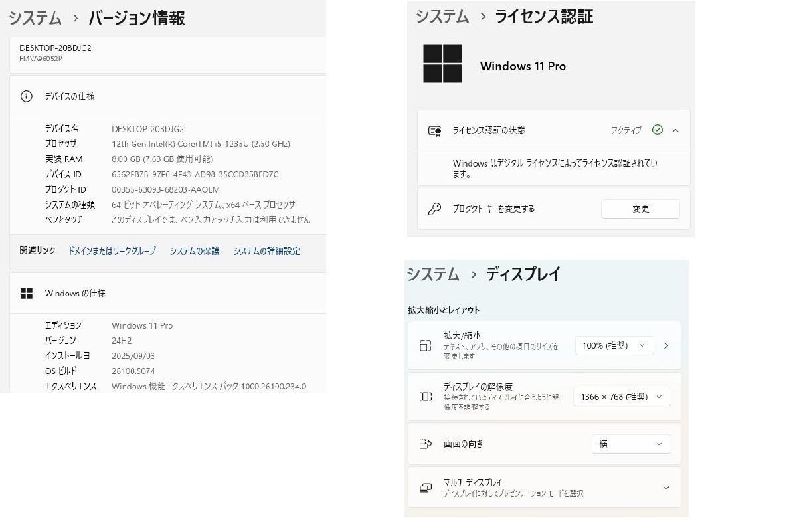Open the システムの保護 link

[193, 251]
